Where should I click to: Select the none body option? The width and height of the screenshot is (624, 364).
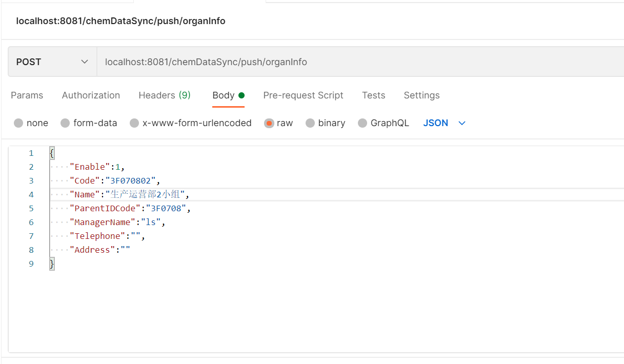[x=31, y=123]
